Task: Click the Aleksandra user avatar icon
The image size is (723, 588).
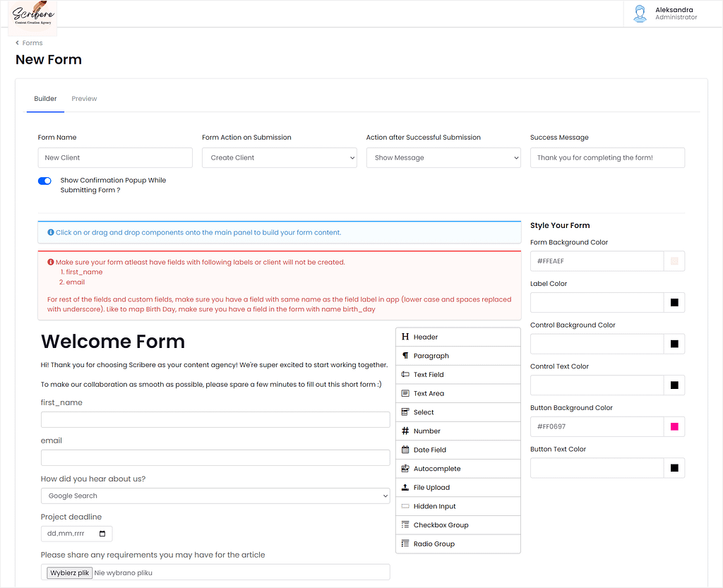Action: pos(640,14)
